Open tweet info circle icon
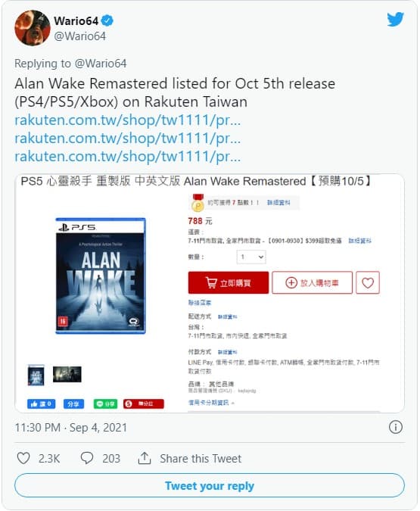The width and height of the screenshot is (420, 511). click(396, 427)
